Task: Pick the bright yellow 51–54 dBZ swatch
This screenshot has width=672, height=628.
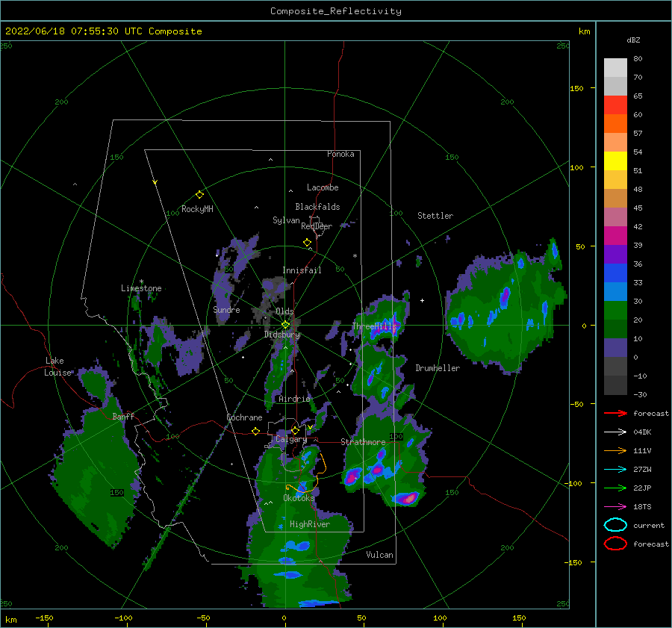Action: click(x=615, y=161)
